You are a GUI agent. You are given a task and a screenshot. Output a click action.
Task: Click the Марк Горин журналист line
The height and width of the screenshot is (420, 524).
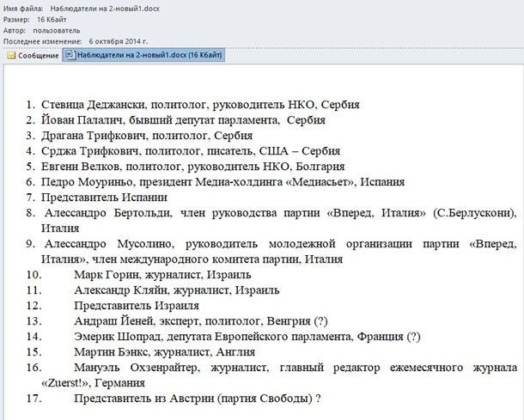[x=162, y=275]
